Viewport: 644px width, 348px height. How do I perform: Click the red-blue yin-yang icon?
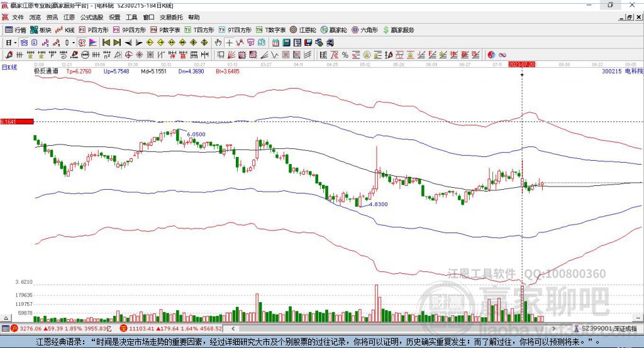[x=491, y=55]
